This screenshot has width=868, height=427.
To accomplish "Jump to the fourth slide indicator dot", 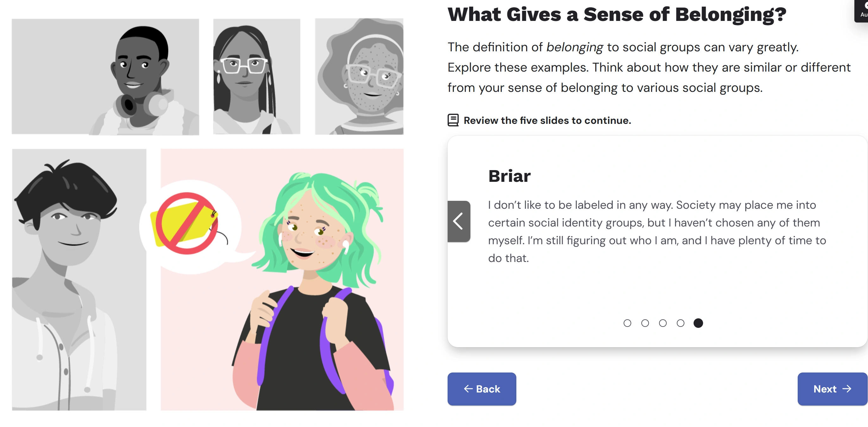I will click(680, 323).
